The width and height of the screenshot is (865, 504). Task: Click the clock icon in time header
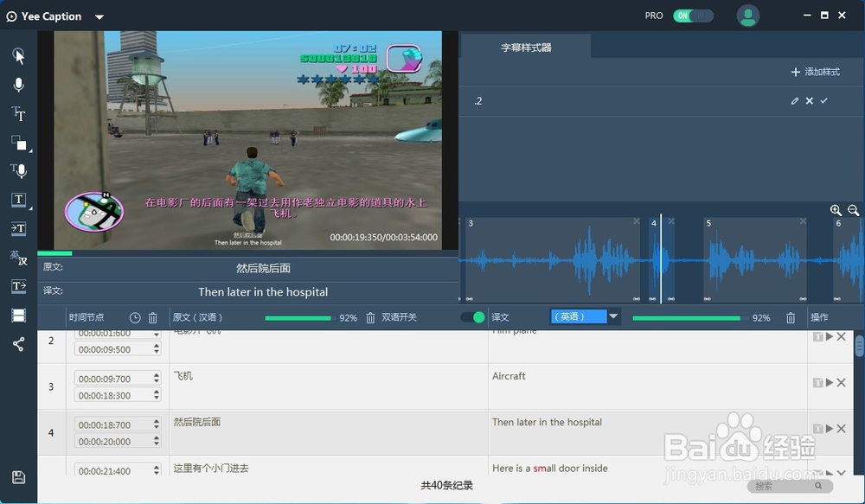pyautogui.click(x=135, y=317)
